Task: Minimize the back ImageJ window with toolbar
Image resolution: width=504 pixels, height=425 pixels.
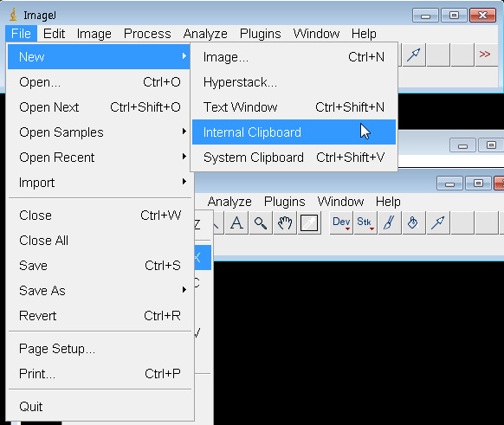Action: tap(449, 184)
